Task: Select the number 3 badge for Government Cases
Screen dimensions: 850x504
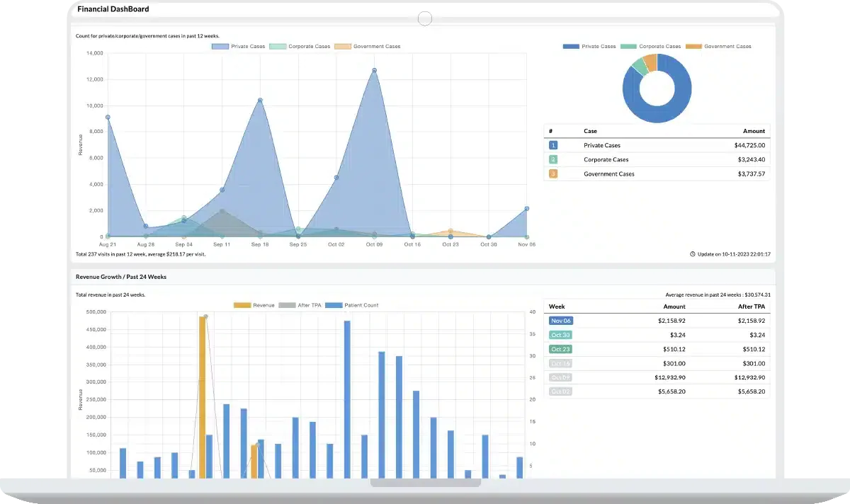Action: [x=553, y=173]
